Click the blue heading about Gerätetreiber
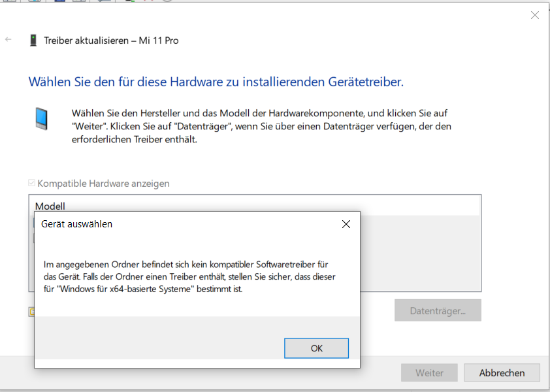Screen dimensions: 550x392 click(216, 82)
